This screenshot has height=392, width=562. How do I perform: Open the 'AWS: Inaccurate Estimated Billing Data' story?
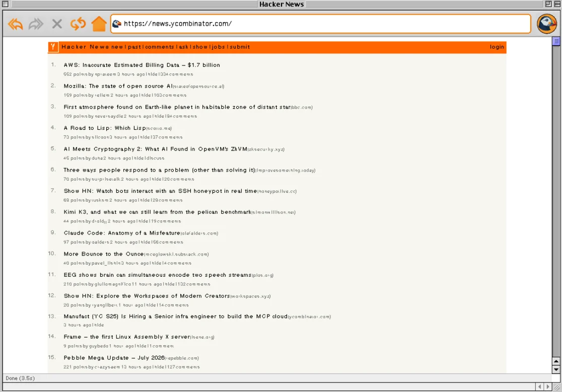(142, 65)
